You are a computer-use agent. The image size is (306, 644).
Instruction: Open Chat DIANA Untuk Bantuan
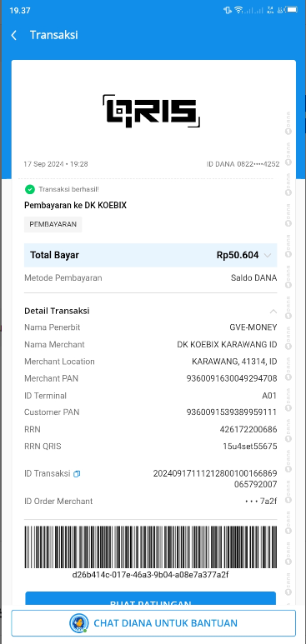153,623
